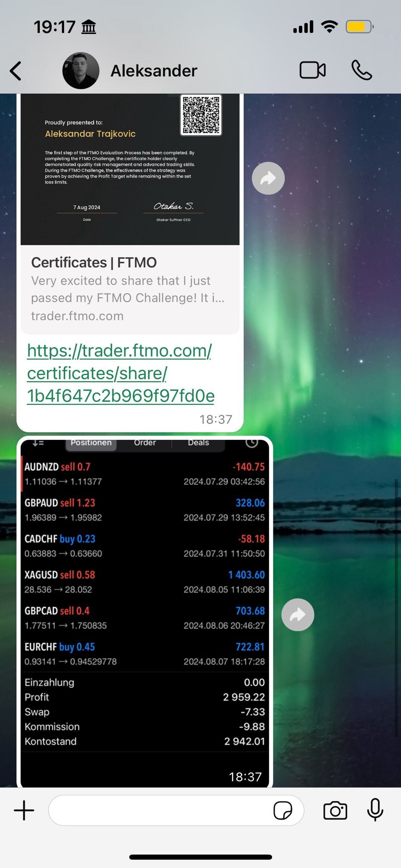Viewport: 401px width, 868px height.
Task: Tap the Einzahlung 0.00 summary value
Action: [254, 682]
